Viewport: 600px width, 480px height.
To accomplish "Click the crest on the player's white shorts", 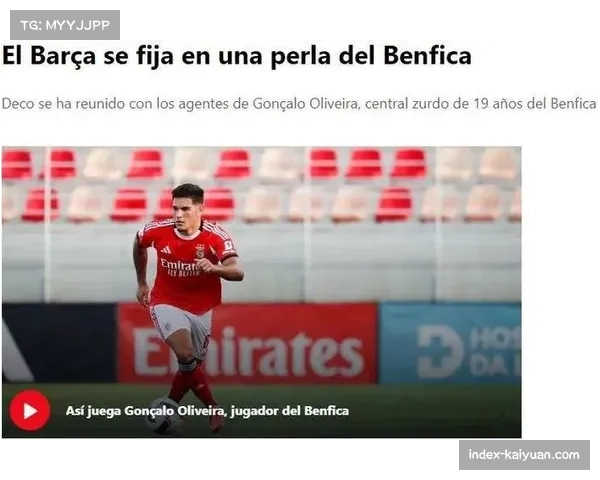I will coord(168,328).
